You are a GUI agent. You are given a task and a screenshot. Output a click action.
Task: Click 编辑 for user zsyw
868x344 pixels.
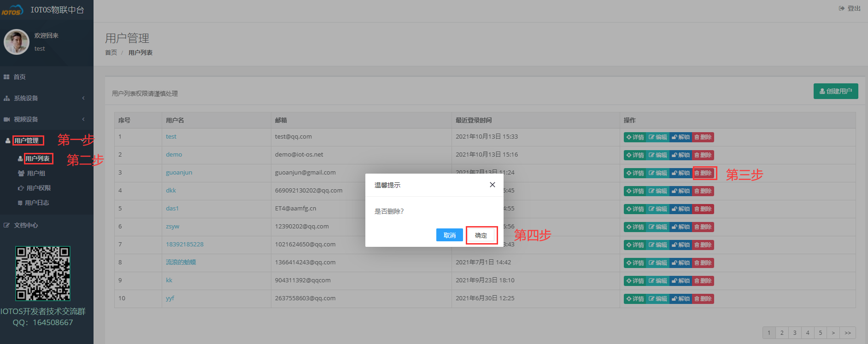coord(657,227)
